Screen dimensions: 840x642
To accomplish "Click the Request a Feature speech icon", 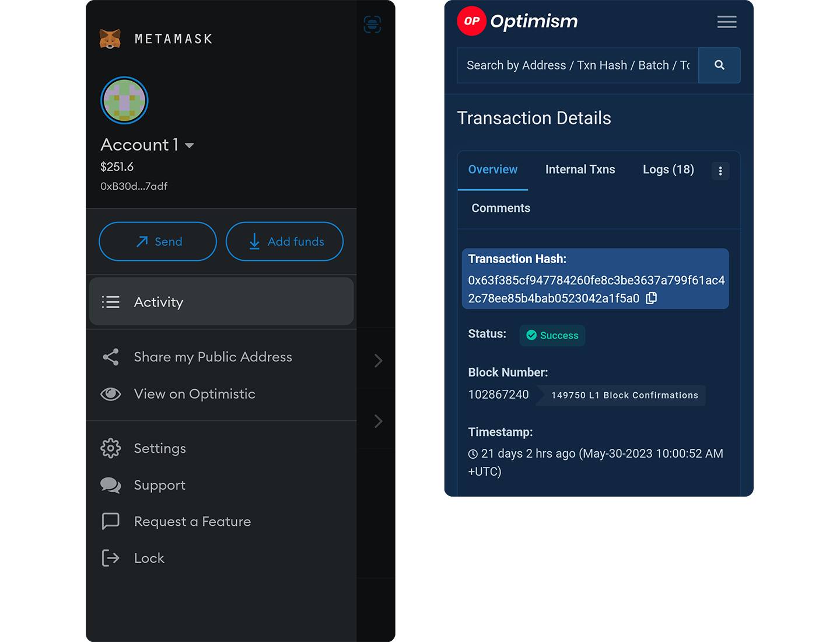I will pos(110,522).
